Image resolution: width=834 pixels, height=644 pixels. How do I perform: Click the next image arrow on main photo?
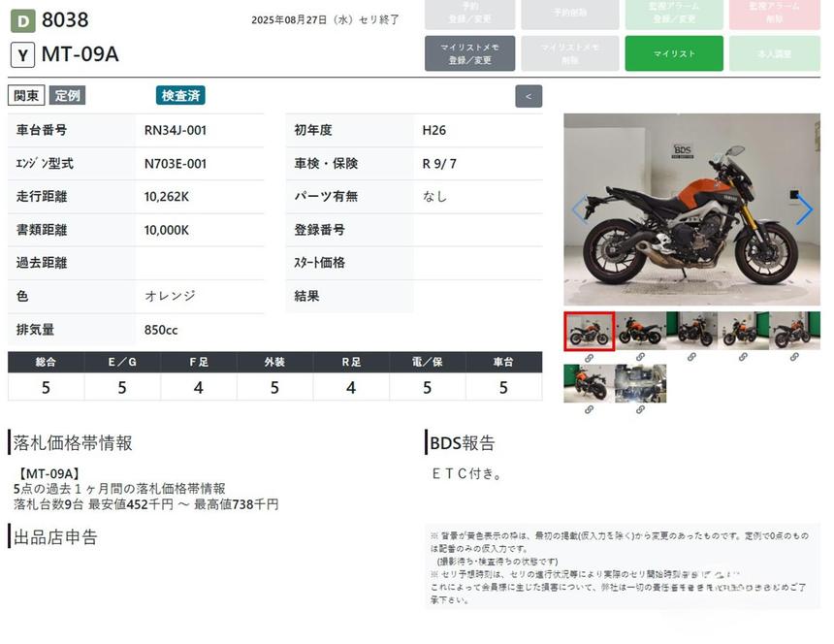(803, 209)
